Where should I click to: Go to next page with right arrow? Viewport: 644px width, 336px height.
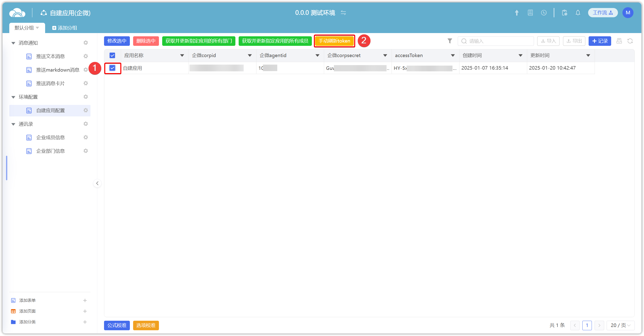click(x=599, y=325)
